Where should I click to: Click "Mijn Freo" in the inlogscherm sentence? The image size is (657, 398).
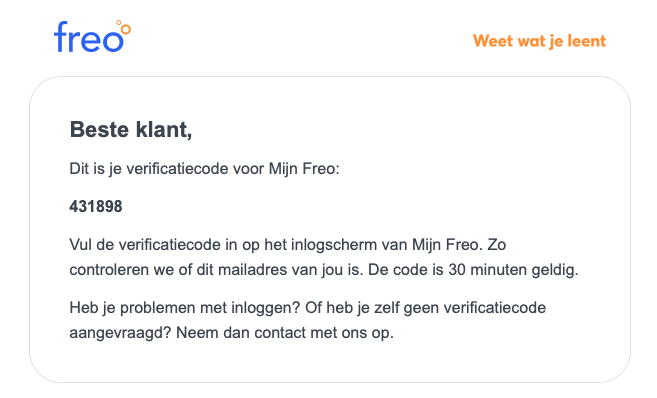coord(445,245)
